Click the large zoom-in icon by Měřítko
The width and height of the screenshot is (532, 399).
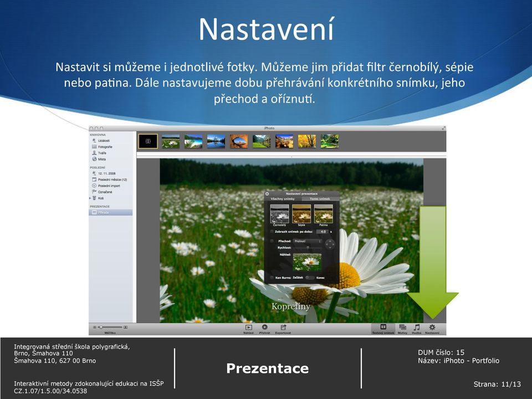click(x=126, y=328)
